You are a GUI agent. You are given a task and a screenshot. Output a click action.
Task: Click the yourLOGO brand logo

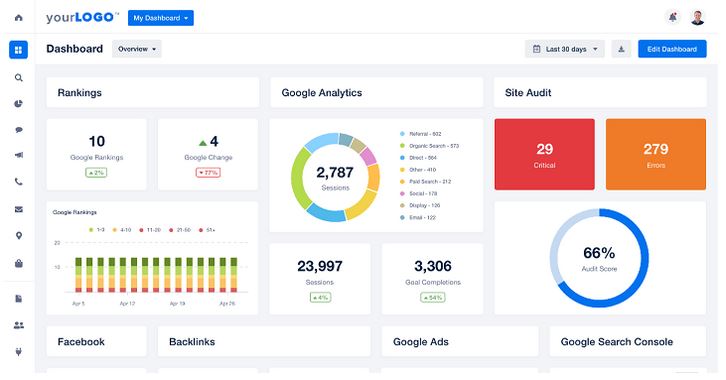coord(82,18)
